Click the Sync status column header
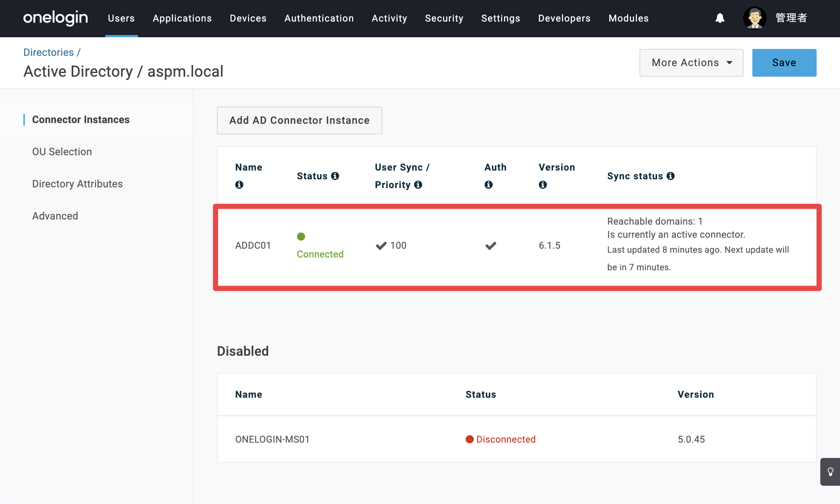Image resolution: width=840 pixels, height=504 pixels. coord(635,176)
